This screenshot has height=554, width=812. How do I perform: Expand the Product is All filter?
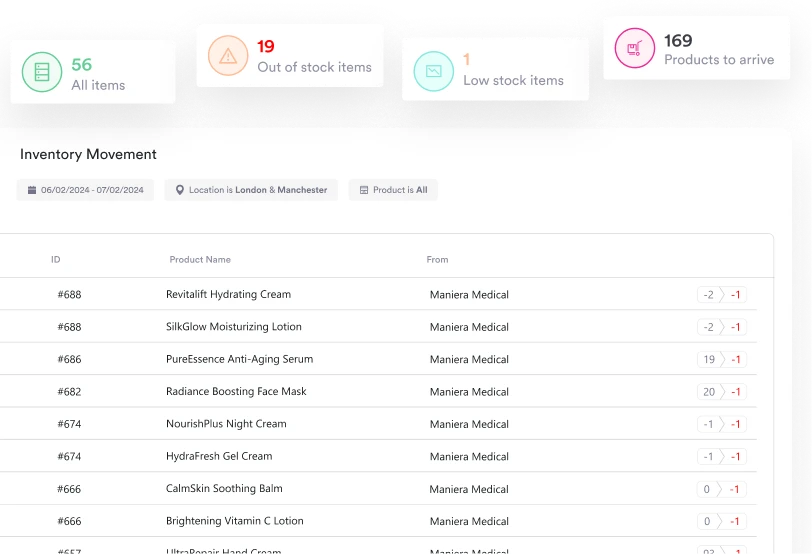pyautogui.click(x=393, y=190)
